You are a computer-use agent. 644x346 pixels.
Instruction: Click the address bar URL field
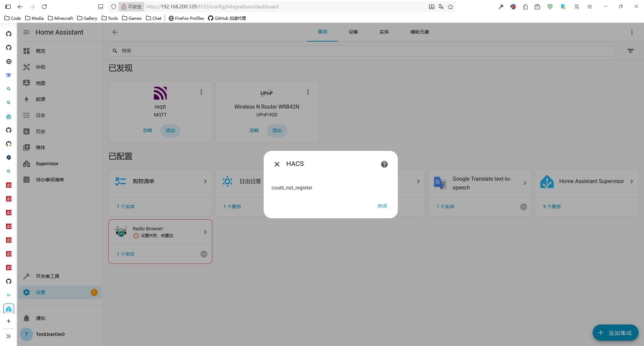pos(285,7)
